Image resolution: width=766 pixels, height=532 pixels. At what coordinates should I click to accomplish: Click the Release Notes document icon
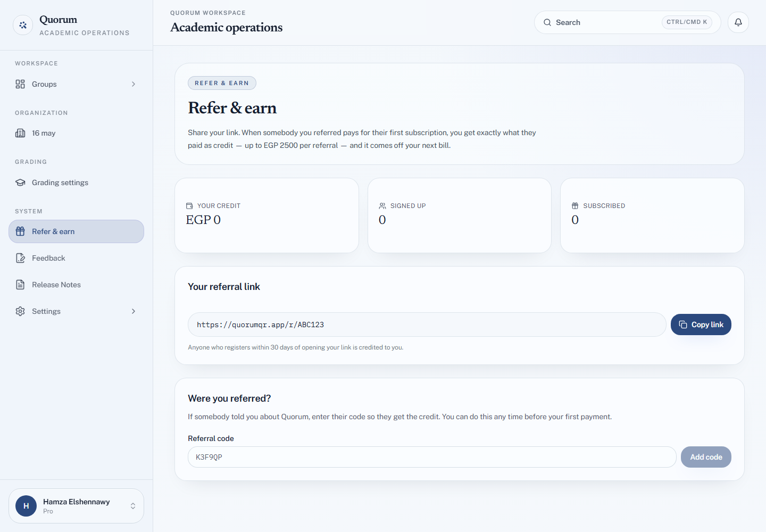(20, 285)
